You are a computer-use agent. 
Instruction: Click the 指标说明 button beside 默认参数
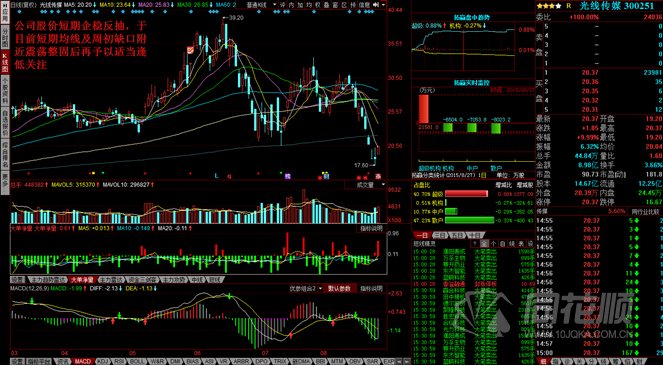click(371, 288)
